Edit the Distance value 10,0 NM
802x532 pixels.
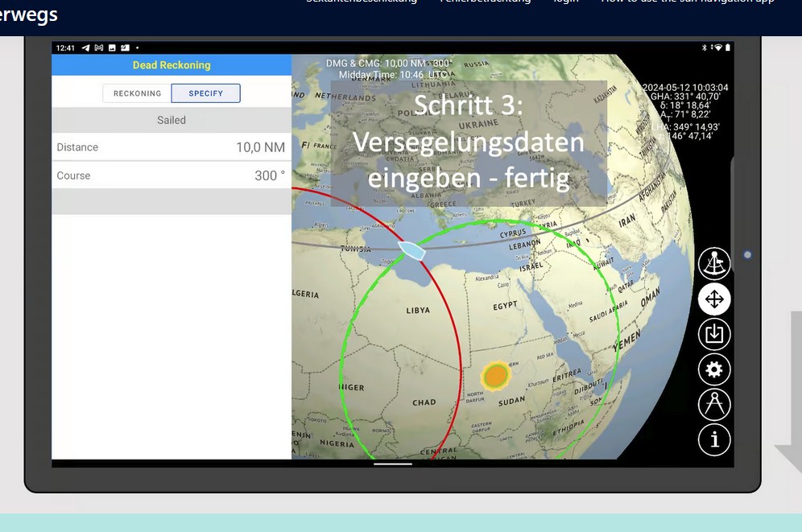tap(259, 147)
